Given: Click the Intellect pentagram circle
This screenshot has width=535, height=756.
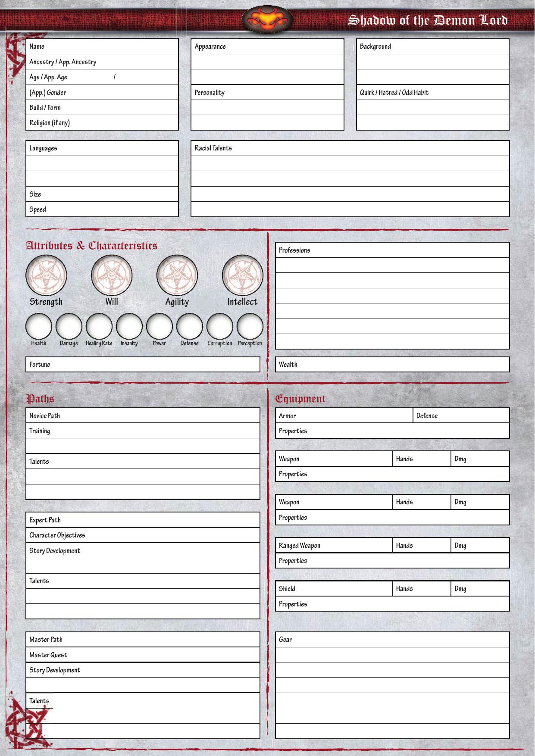Looking at the screenshot, I should 243,275.
